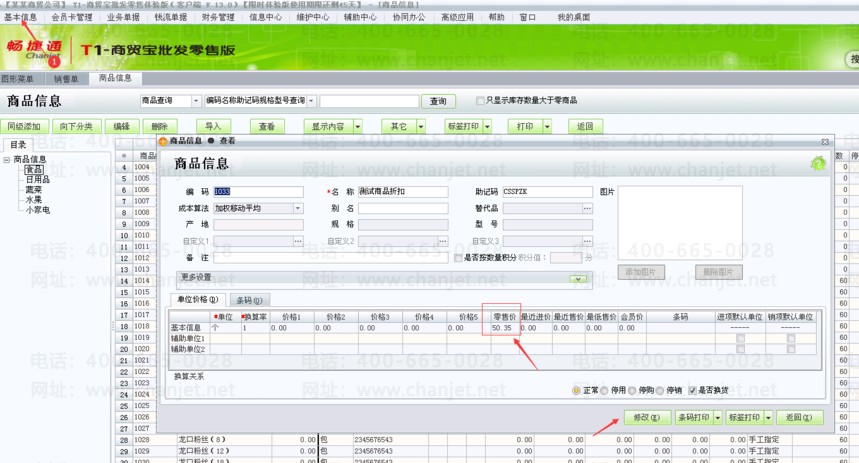Select the 停销 radio button

tap(660, 391)
